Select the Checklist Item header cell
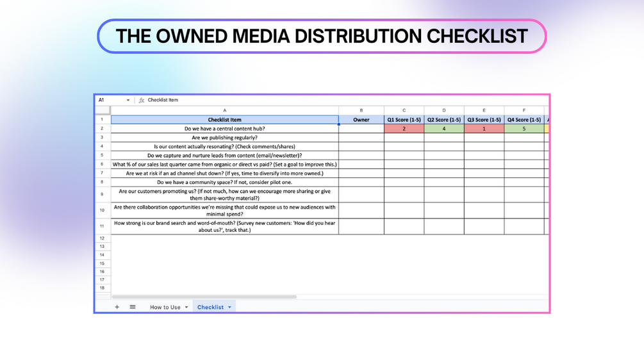Image resolution: width=644 pixels, height=362 pixels. pos(225,120)
